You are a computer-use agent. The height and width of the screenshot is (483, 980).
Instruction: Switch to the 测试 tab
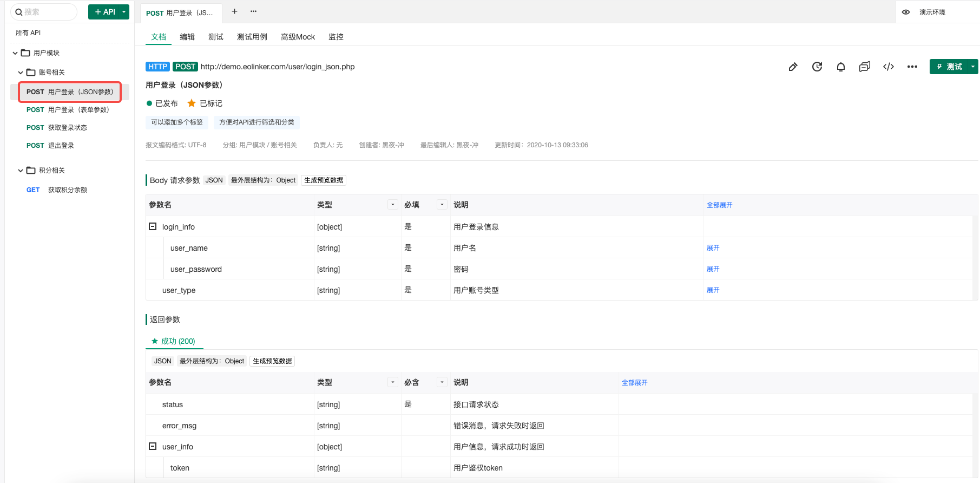(216, 37)
